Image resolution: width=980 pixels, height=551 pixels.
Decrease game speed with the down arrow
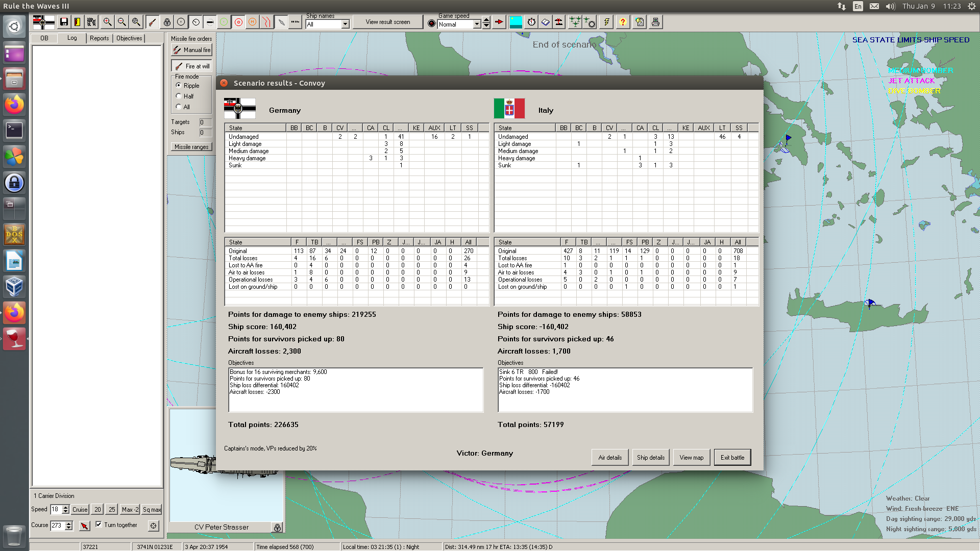pos(486,26)
